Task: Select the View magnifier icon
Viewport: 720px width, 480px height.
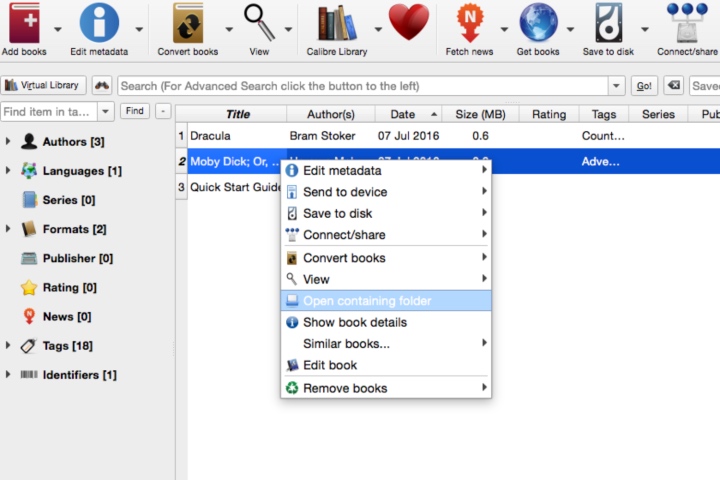Action: click(259, 23)
